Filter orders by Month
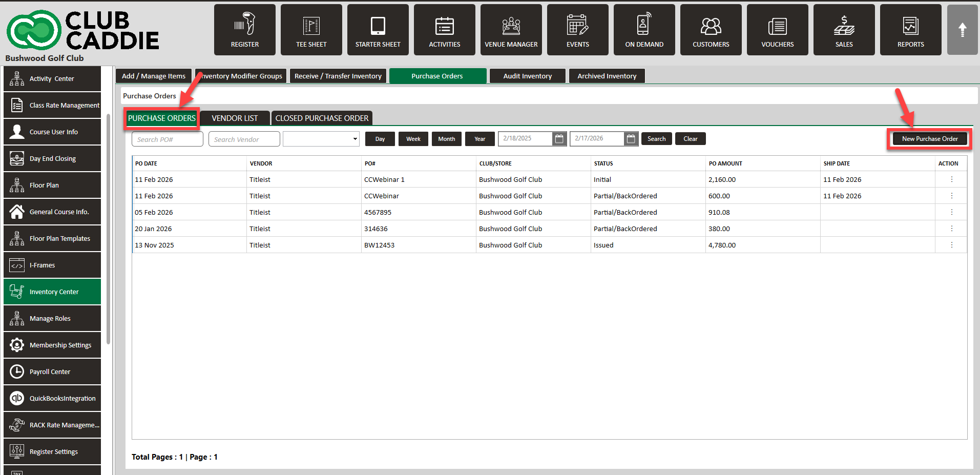This screenshot has width=980, height=475. tap(447, 139)
